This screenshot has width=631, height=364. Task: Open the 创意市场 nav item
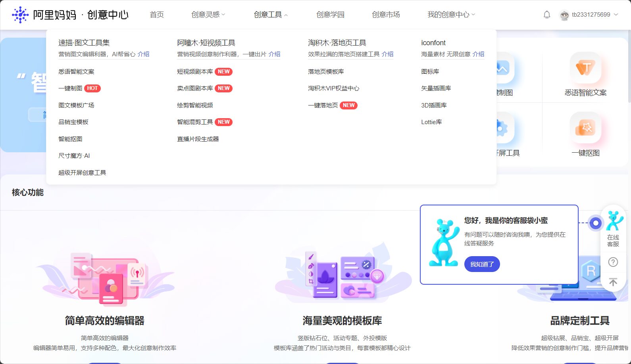tap(386, 15)
